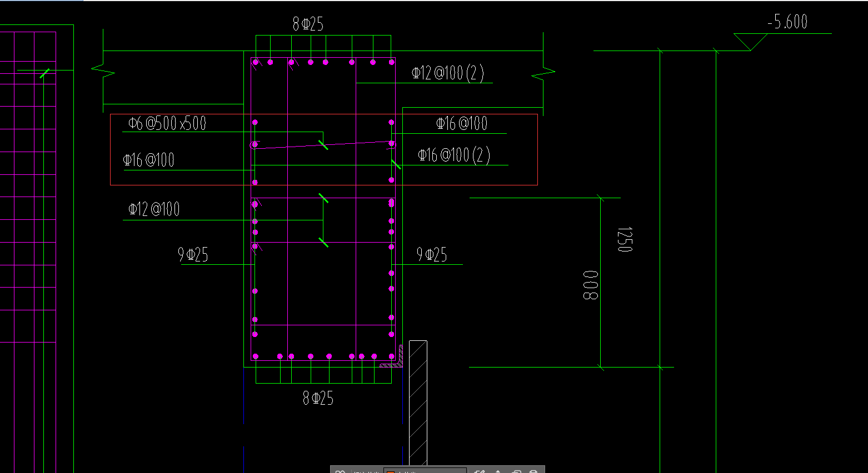Click the right Φ16@100 annotation without (2)
This screenshot has height=473, width=868.
[462, 123]
